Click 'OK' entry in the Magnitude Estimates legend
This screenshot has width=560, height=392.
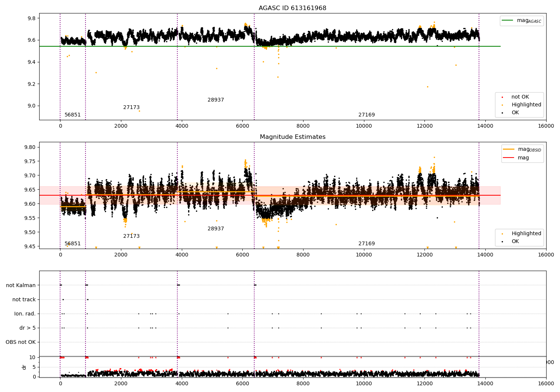point(515,242)
